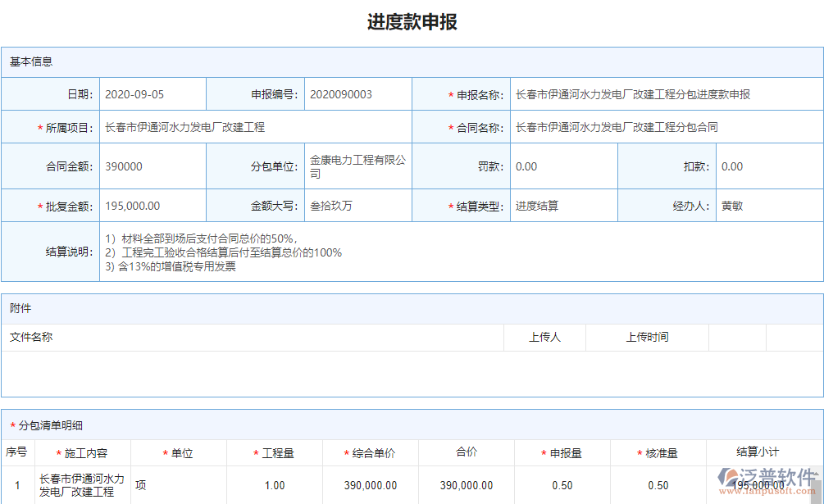Screen dimensions: 824x504
Task: Click the 扣款 amount field
Action: (769, 166)
